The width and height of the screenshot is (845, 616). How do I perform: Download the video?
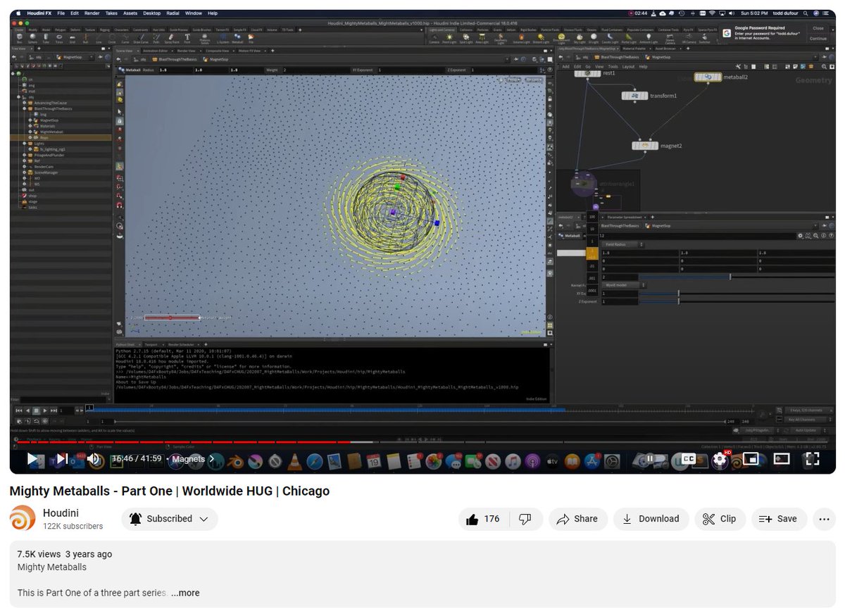point(651,519)
